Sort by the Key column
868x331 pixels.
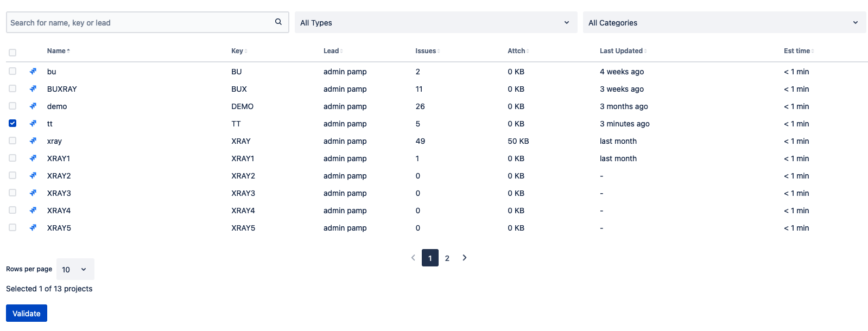(239, 51)
